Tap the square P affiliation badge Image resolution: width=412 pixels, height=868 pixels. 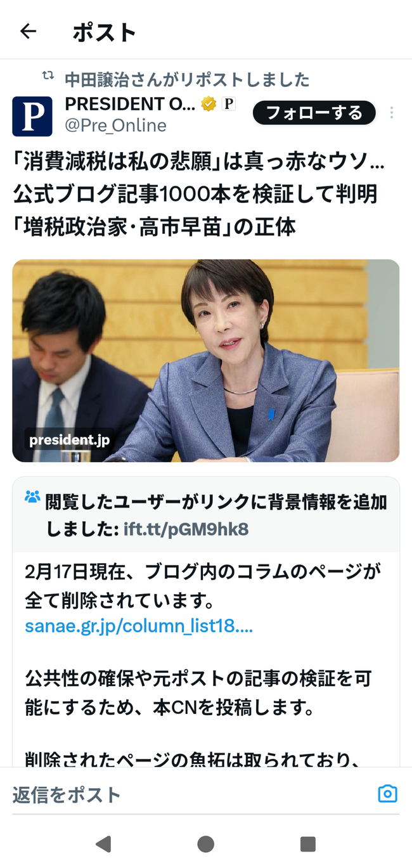229,104
